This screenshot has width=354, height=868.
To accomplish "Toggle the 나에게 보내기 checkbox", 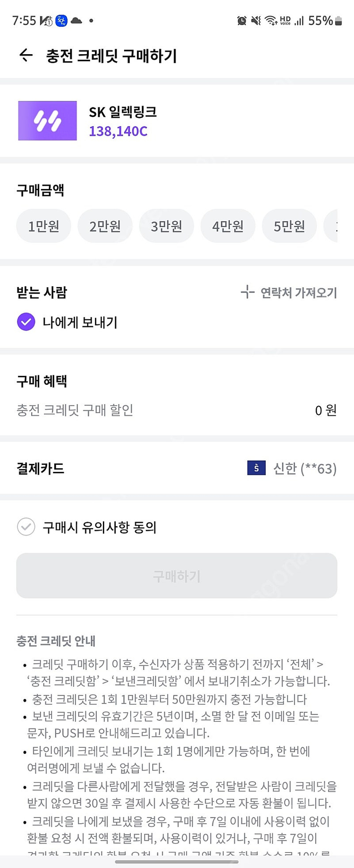I will tap(26, 322).
